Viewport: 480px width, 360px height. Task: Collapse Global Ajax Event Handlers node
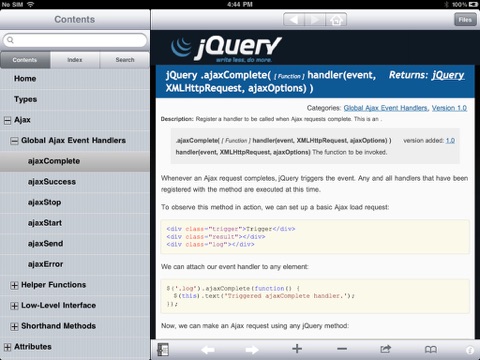14,141
